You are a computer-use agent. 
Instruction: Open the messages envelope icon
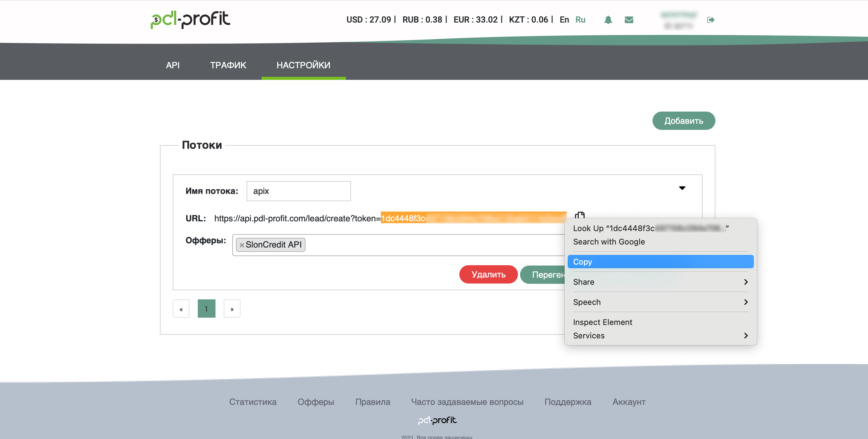(629, 20)
